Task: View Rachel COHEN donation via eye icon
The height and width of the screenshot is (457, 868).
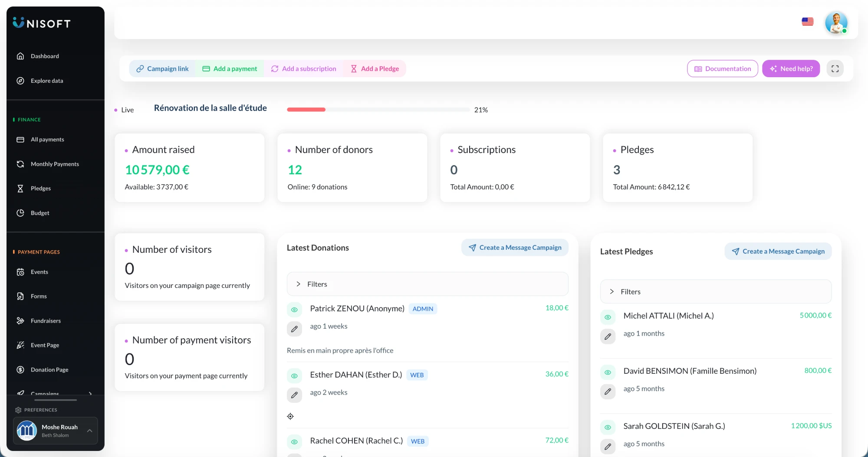Action: [x=294, y=442]
